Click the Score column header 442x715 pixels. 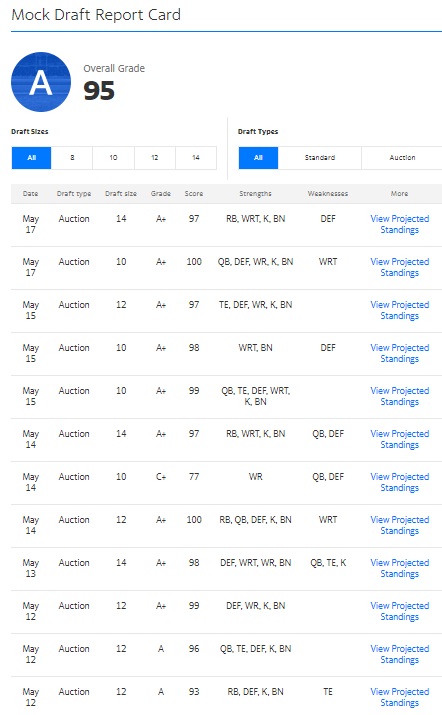tap(194, 194)
